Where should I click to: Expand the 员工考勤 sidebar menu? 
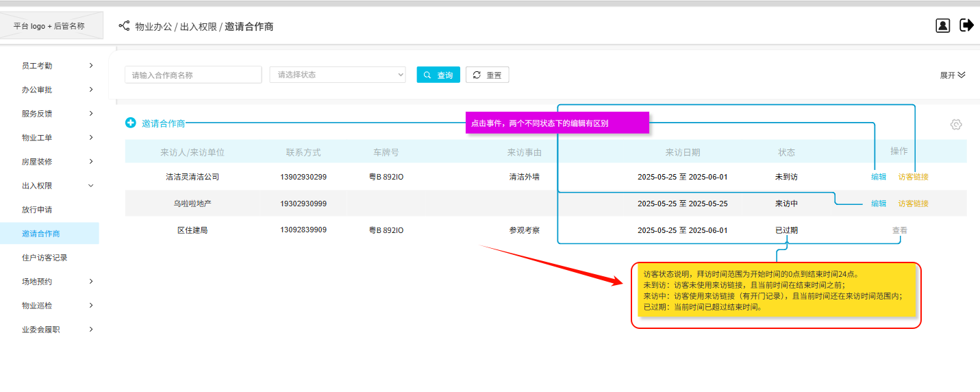58,66
